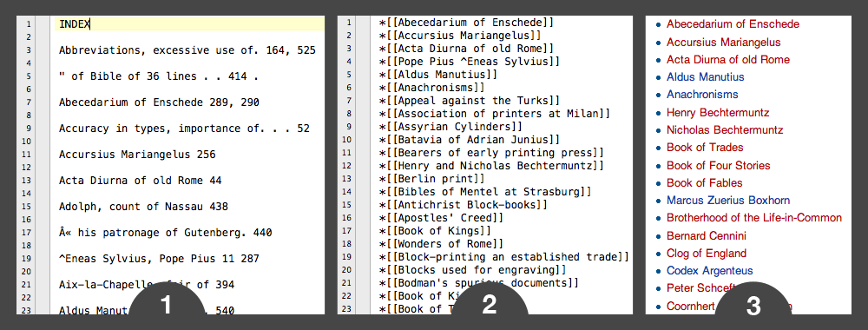The height and width of the screenshot is (330, 868).
Task: Open the Nicholas Bechtermuntz link
Action: pyautogui.click(x=725, y=130)
